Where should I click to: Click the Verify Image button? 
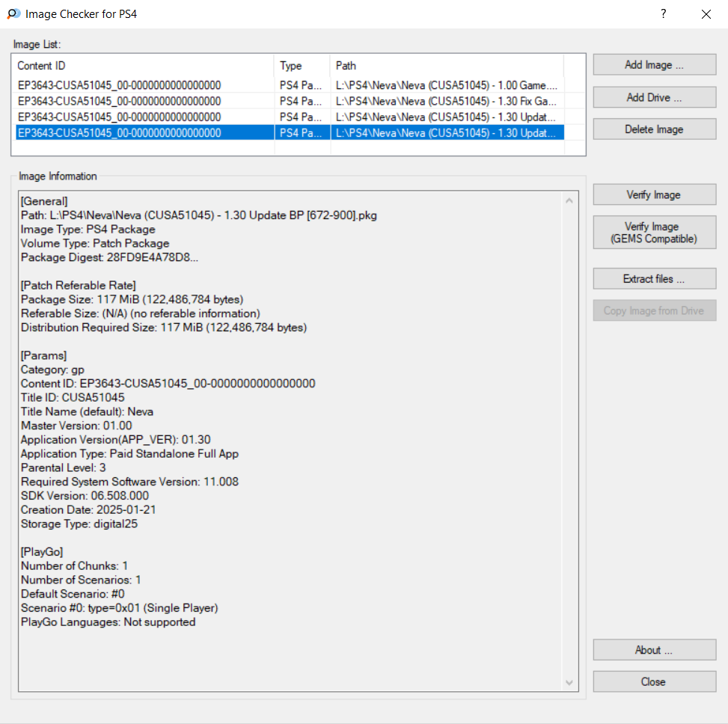pyautogui.click(x=654, y=195)
